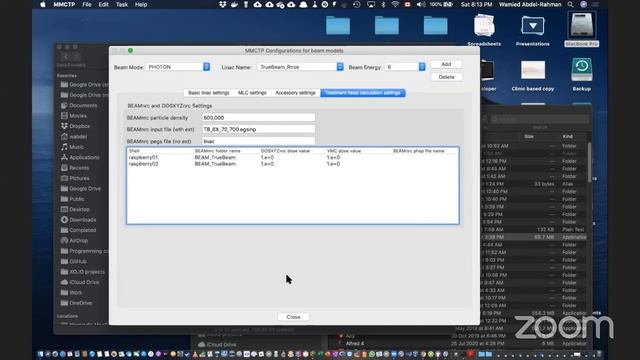Switch to Basic linac settings tab
The height and width of the screenshot is (360, 640).
[209, 93]
